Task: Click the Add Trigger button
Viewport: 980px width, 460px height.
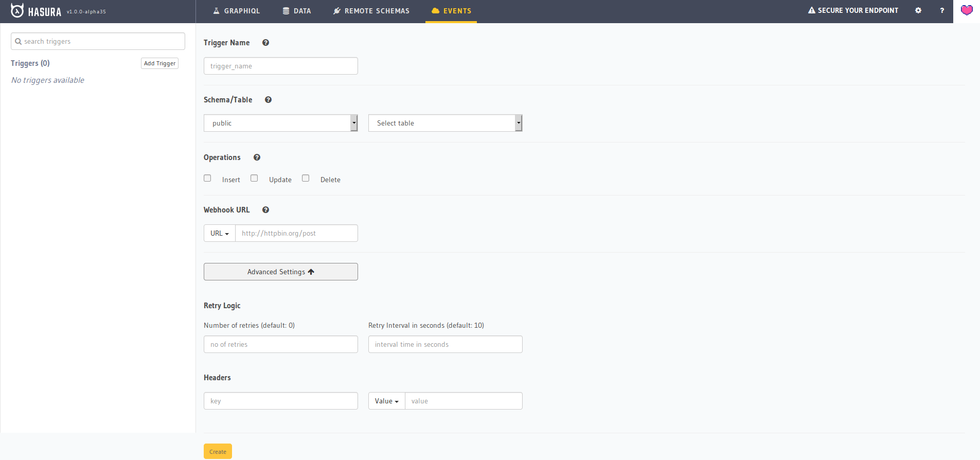Action: pos(159,63)
